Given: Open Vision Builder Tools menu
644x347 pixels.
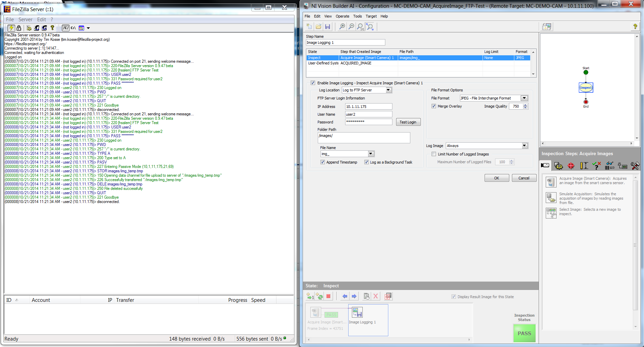Looking at the screenshot, I should point(357,16).
